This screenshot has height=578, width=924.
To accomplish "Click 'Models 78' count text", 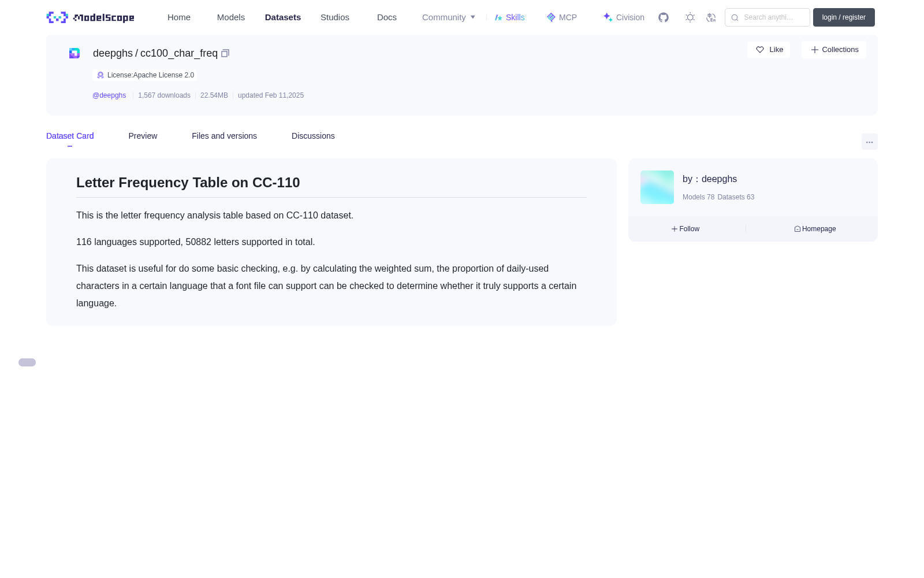I will 698,197.
